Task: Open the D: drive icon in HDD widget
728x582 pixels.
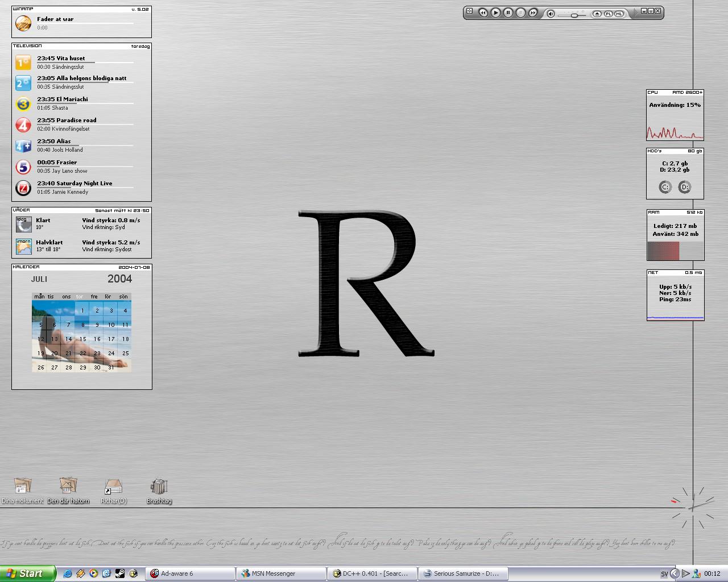Action: pos(685,187)
